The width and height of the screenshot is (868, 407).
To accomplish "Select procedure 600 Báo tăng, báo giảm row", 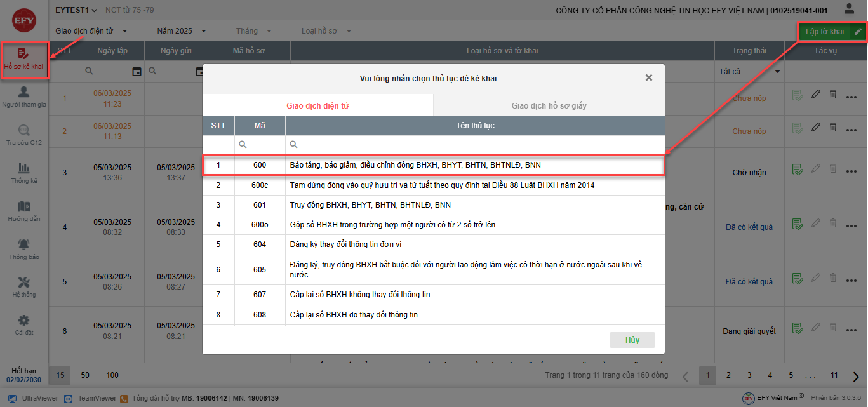I will point(433,165).
